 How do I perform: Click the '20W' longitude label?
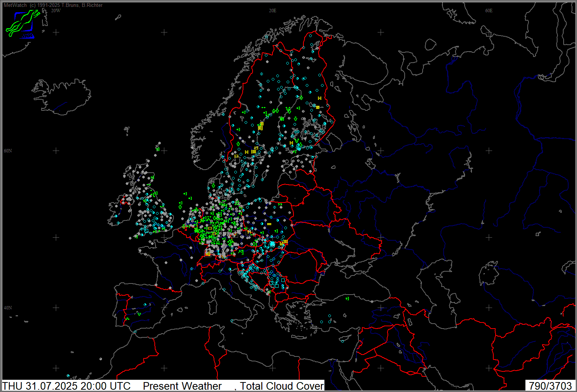coord(56,11)
